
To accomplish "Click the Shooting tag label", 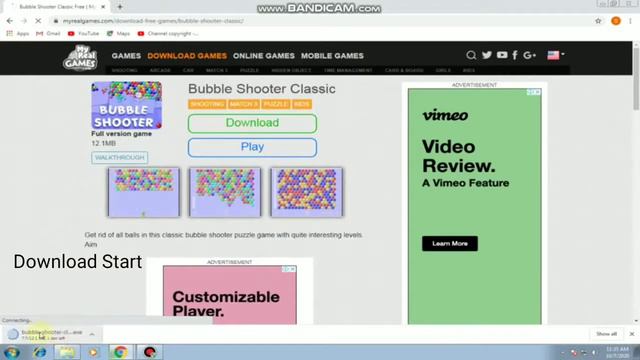I will point(207,104).
